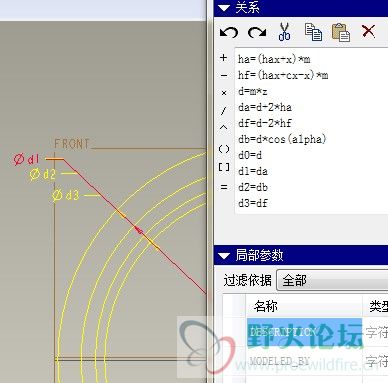This screenshot has width=388, height=383.
Task: Click the 名称 column header
Action: pyautogui.click(x=304, y=306)
